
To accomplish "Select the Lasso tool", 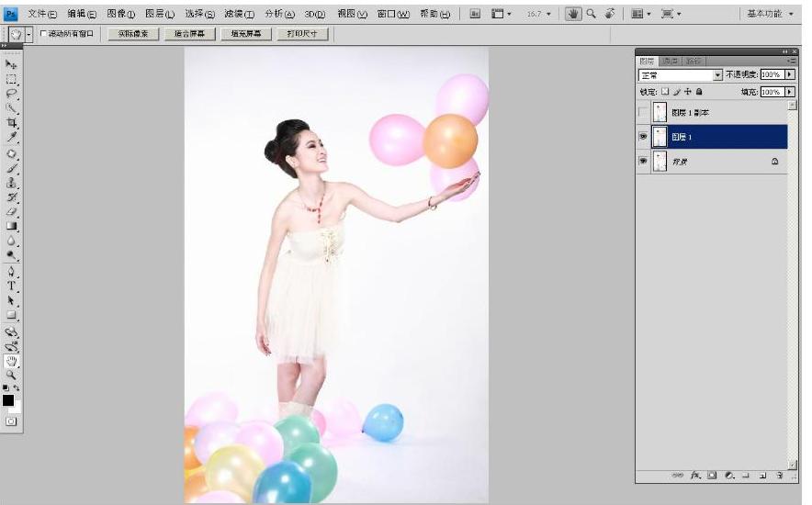I will tap(11, 94).
